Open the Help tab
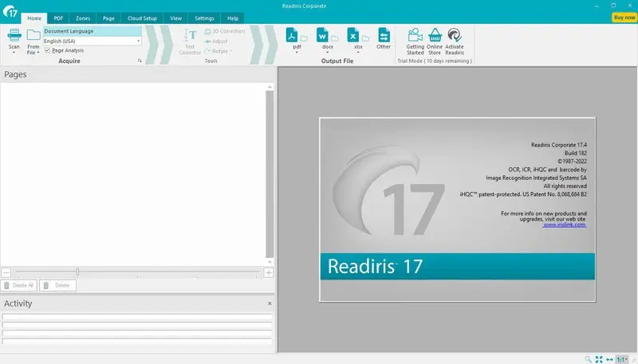 (233, 18)
